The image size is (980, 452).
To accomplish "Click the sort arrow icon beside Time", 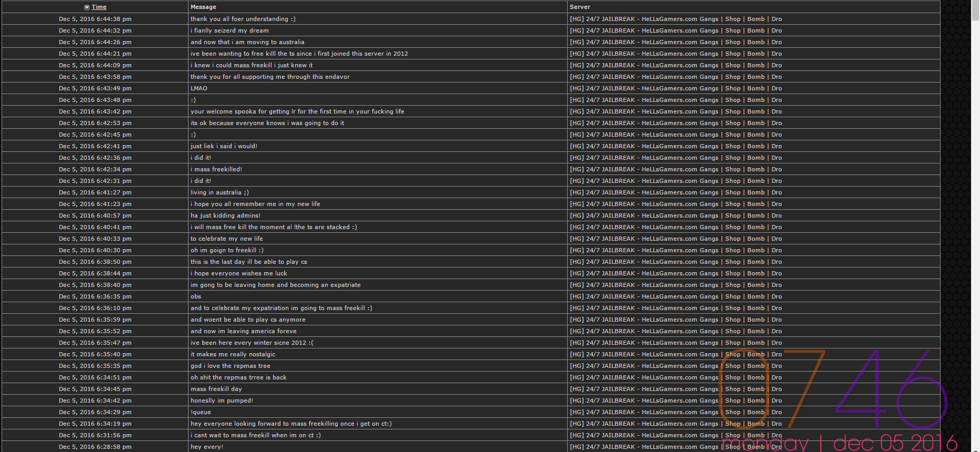I will point(87,7).
